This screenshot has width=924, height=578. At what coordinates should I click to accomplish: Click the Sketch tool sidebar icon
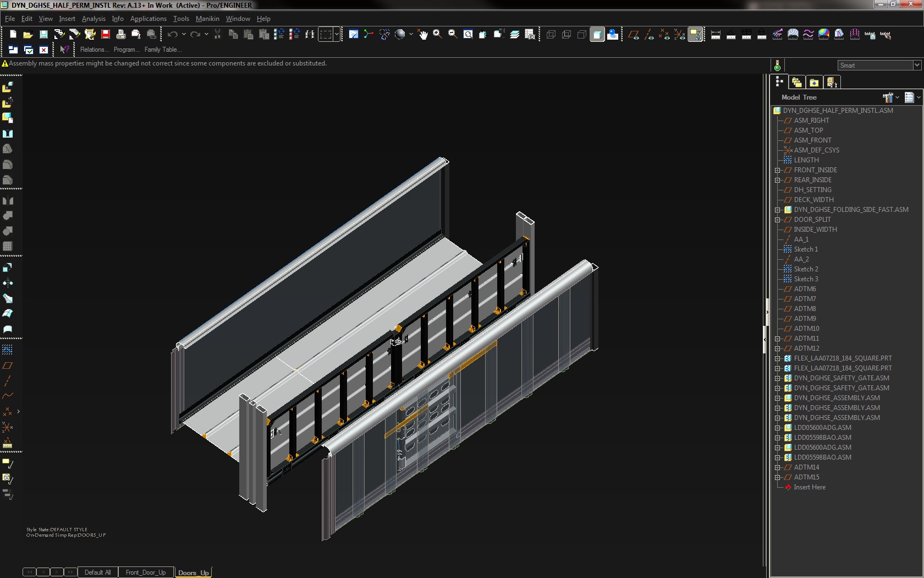pos(8,350)
